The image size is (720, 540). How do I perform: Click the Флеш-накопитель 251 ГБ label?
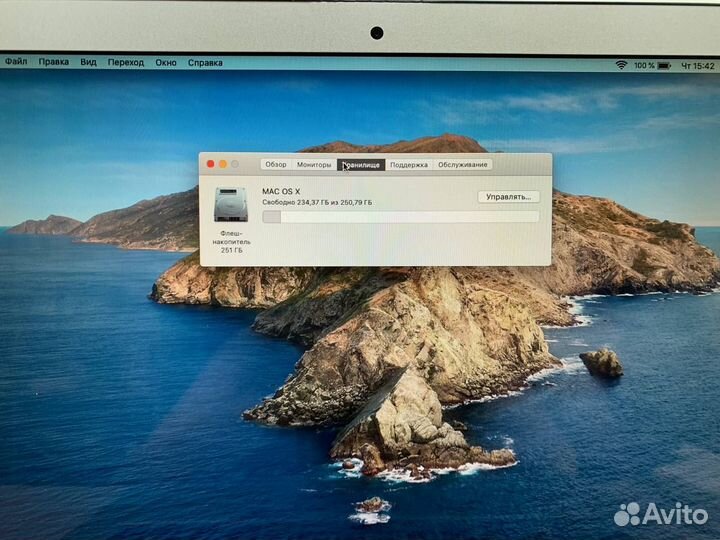(231, 242)
